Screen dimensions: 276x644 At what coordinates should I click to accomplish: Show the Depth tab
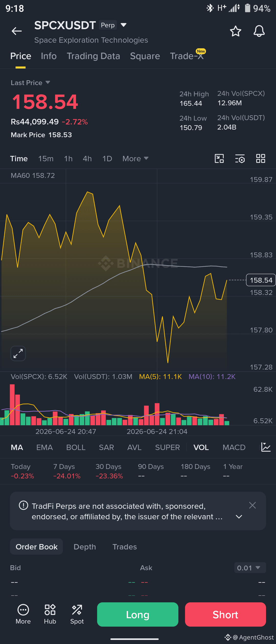(85, 547)
